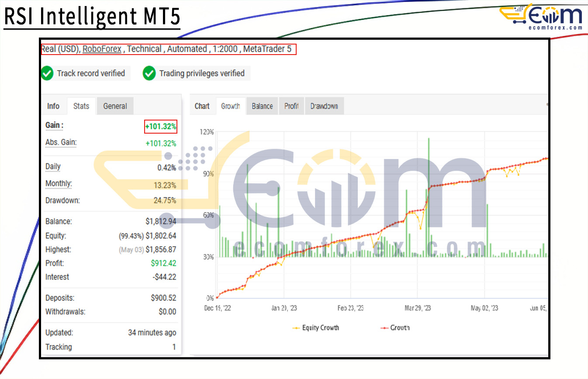
Task: Switch to the Info tab
Action: 53,106
